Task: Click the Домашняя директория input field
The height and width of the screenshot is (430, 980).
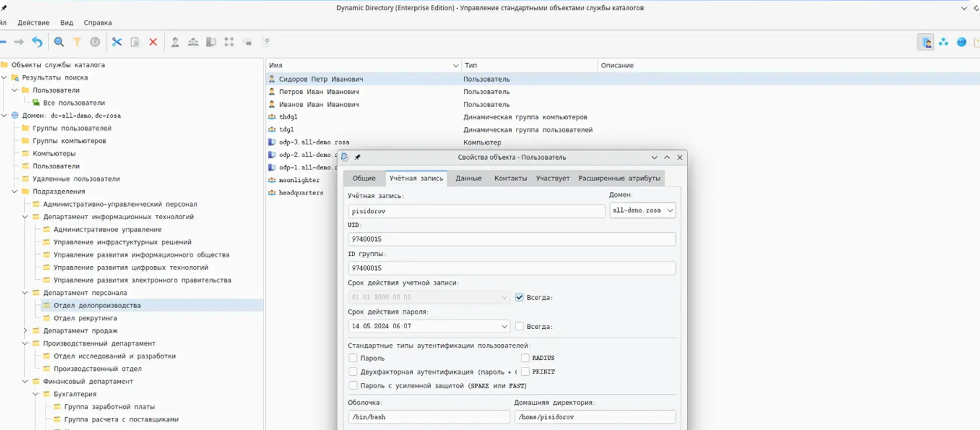Action: [x=595, y=417]
